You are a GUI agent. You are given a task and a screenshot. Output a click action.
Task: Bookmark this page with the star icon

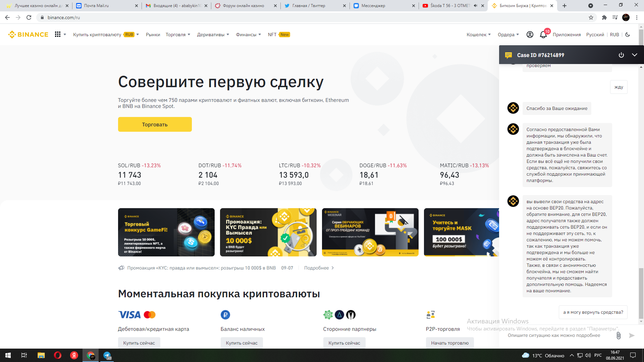click(591, 17)
